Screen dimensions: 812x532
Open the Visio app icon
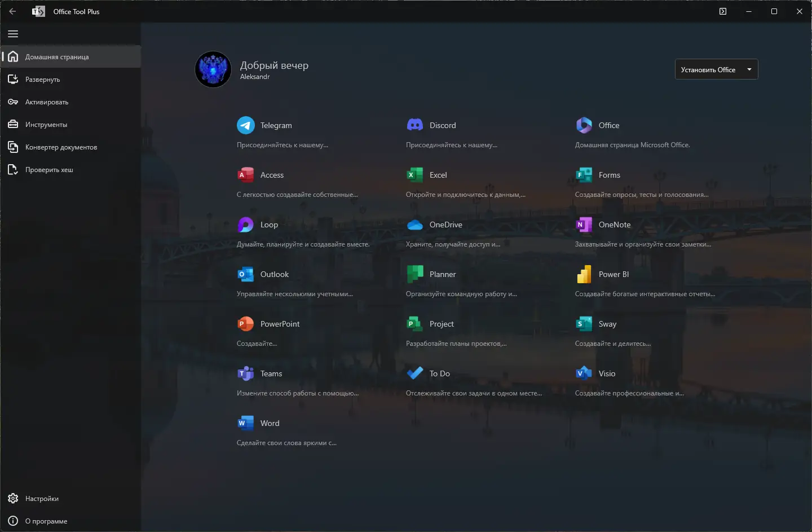tap(584, 373)
